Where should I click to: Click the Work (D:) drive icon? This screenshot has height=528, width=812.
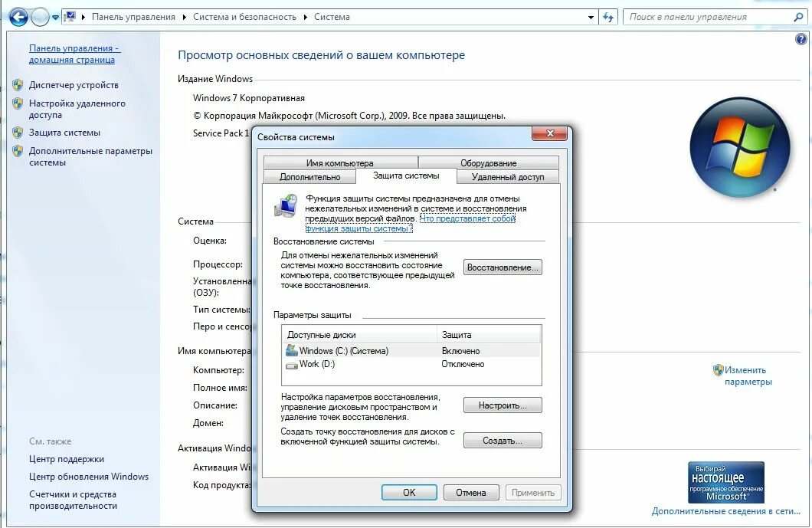click(291, 365)
